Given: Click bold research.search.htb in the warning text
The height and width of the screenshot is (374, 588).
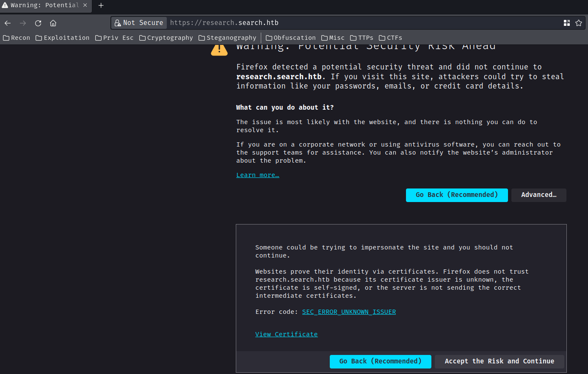Looking at the screenshot, I should (x=279, y=77).
